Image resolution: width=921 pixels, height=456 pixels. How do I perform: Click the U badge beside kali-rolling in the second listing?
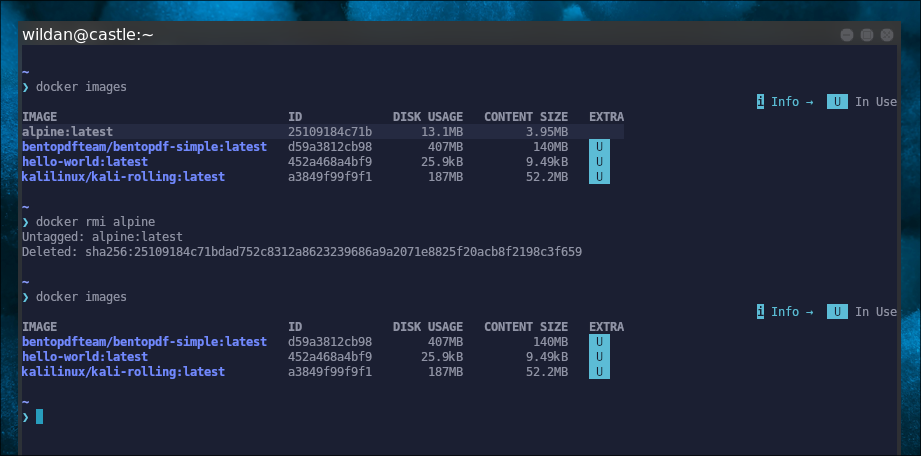click(x=598, y=372)
